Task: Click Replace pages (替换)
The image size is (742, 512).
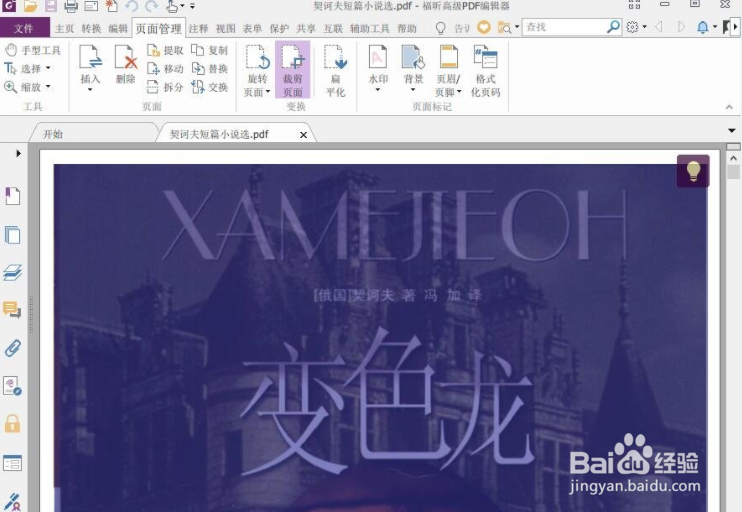Action: (210, 69)
